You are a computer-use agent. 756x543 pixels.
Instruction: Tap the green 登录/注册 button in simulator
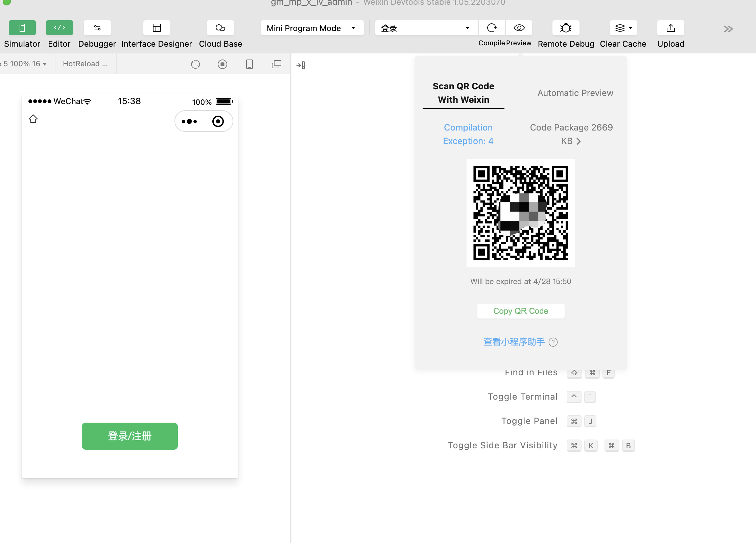pyautogui.click(x=129, y=436)
